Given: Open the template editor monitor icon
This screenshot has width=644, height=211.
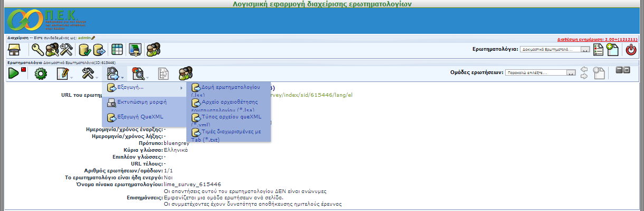Looking at the screenshot, I should coord(135,50).
